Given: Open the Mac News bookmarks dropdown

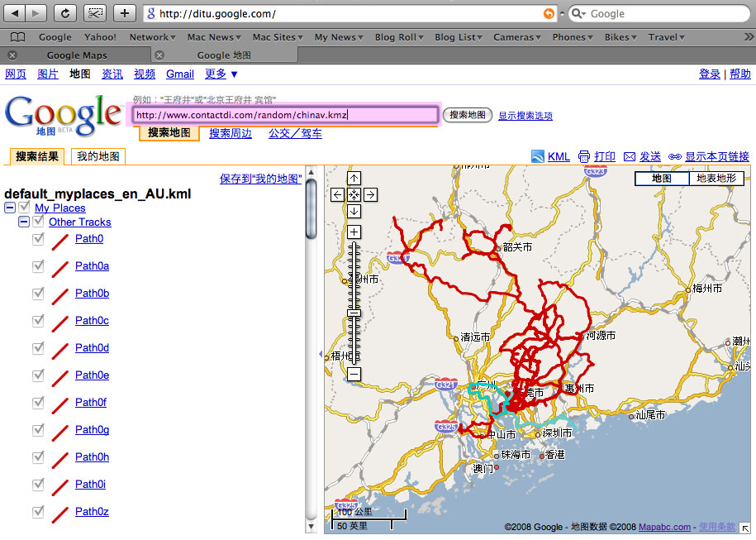Looking at the screenshot, I should (214, 37).
